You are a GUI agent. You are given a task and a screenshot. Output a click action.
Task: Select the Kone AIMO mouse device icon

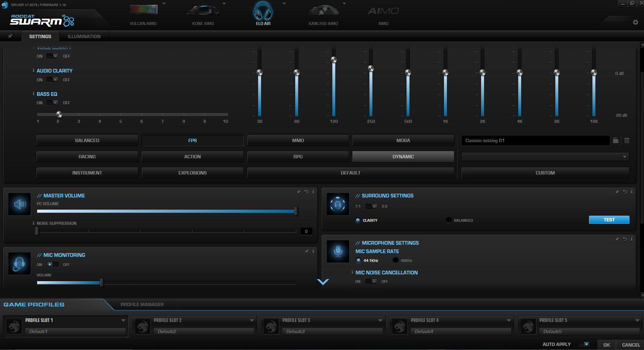coord(203,10)
